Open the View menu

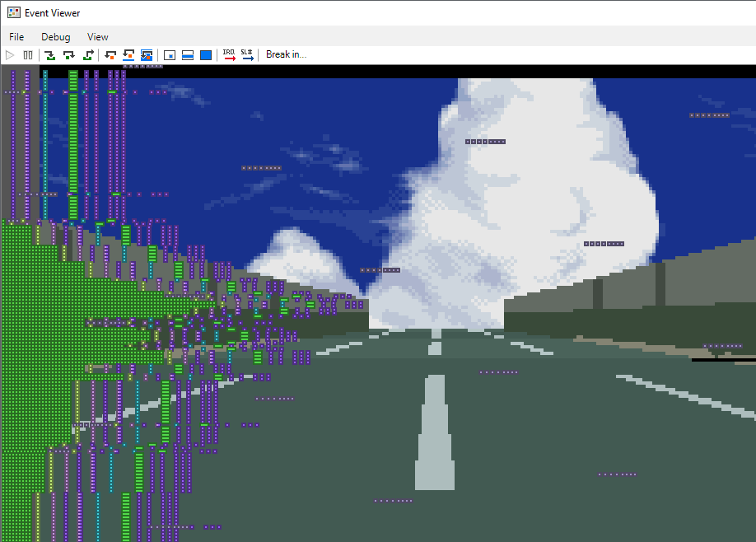tap(97, 36)
